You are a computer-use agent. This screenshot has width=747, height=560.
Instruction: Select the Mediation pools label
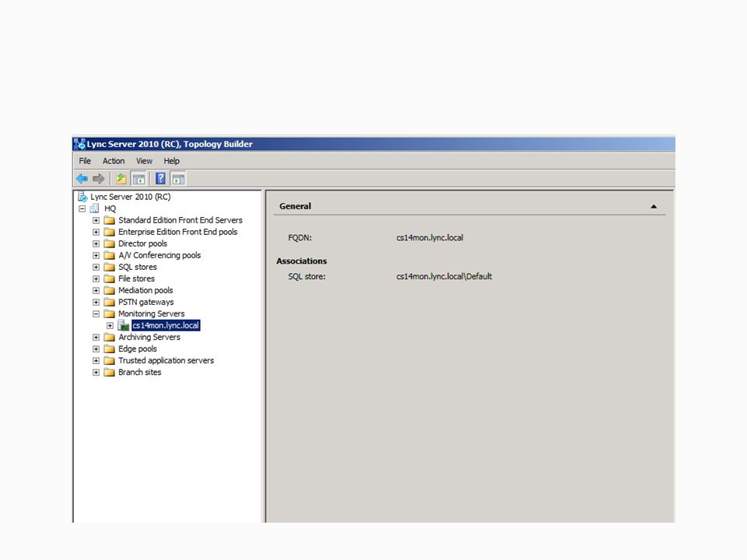146,290
